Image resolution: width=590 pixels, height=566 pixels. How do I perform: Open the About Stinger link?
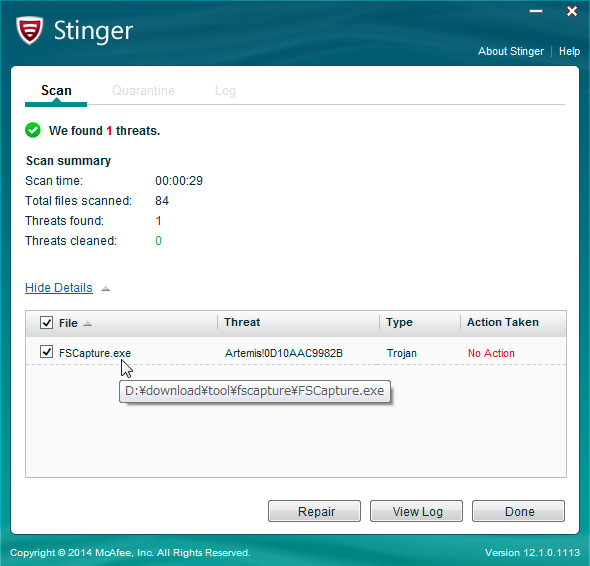511,51
